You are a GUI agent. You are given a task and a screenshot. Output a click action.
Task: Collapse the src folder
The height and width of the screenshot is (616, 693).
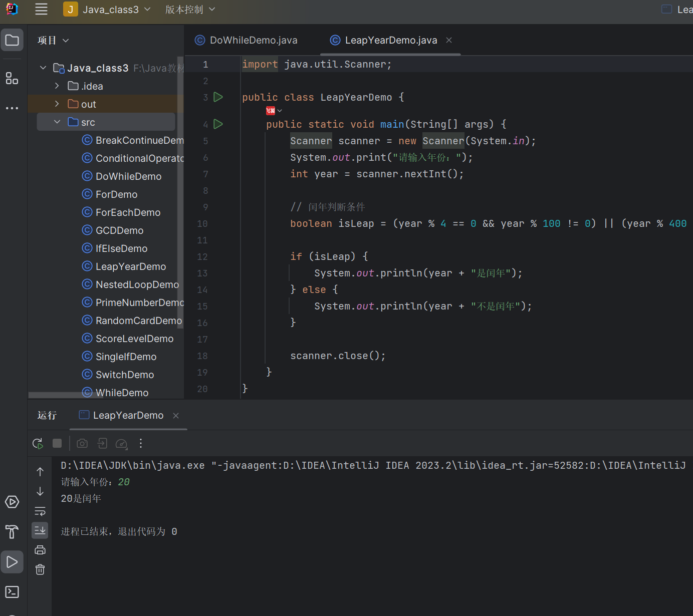click(x=57, y=122)
